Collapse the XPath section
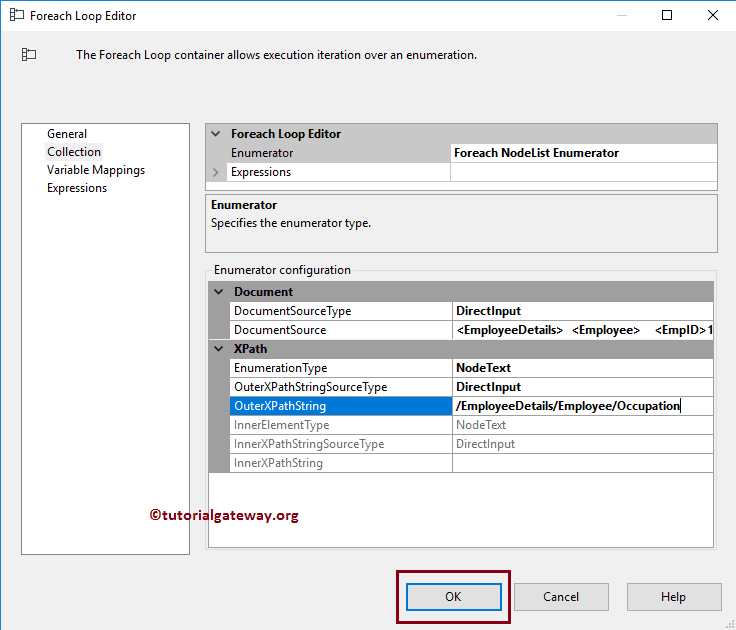This screenshot has height=630, width=736. coord(219,349)
